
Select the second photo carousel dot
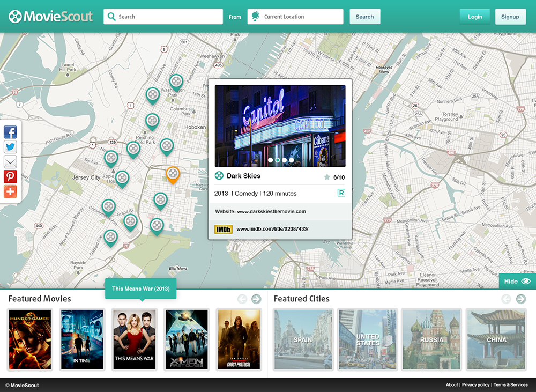[x=278, y=160]
